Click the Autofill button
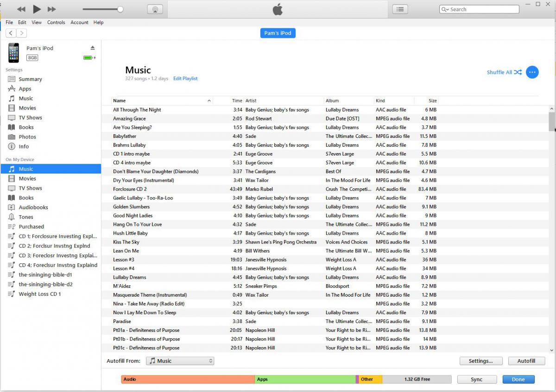Screen dimensions: 556x392 (x=526, y=361)
